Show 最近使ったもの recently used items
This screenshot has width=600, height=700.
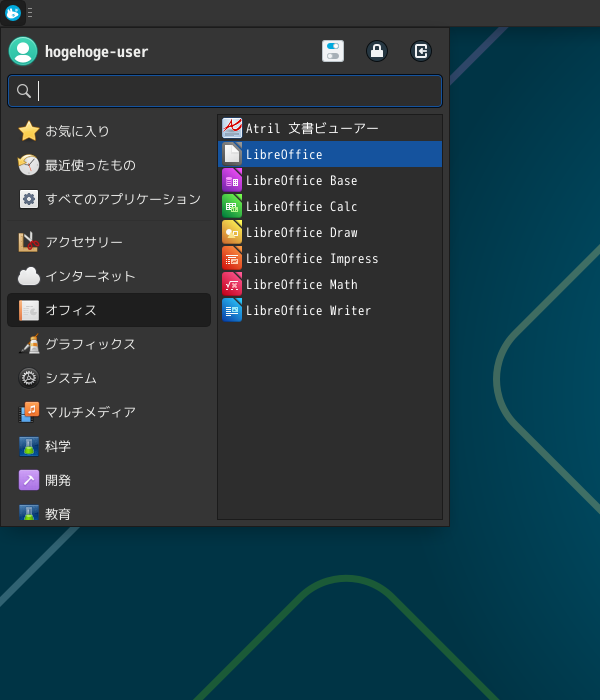[x=90, y=165]
